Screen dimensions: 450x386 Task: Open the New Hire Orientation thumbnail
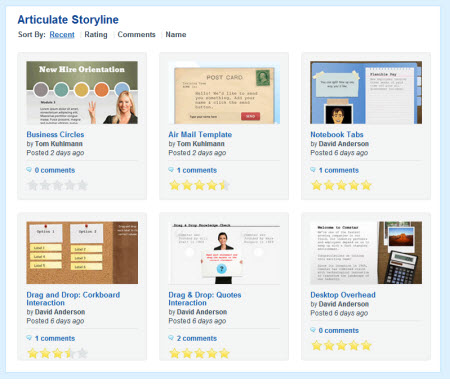82,92
